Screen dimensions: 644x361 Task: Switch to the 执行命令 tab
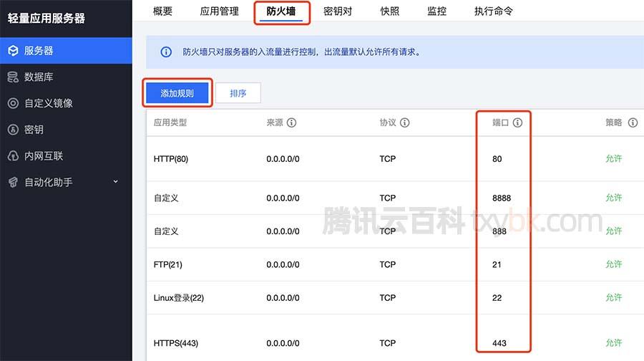(493, 11)
